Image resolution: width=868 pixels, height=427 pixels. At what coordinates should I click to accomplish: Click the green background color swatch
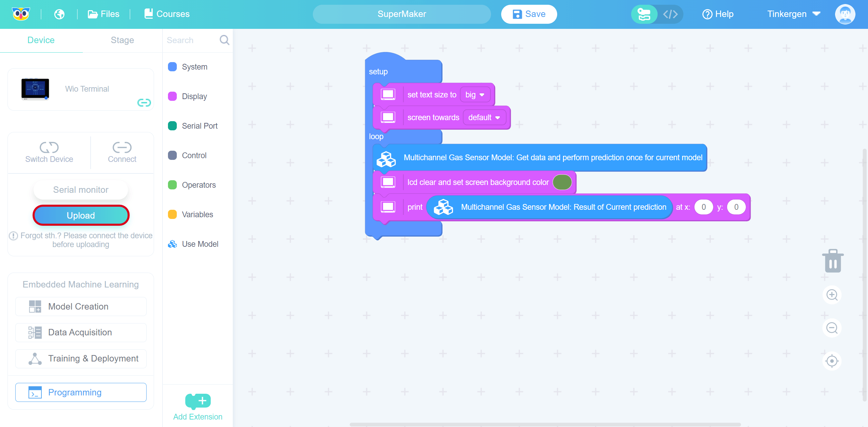[x=562, y=182]
